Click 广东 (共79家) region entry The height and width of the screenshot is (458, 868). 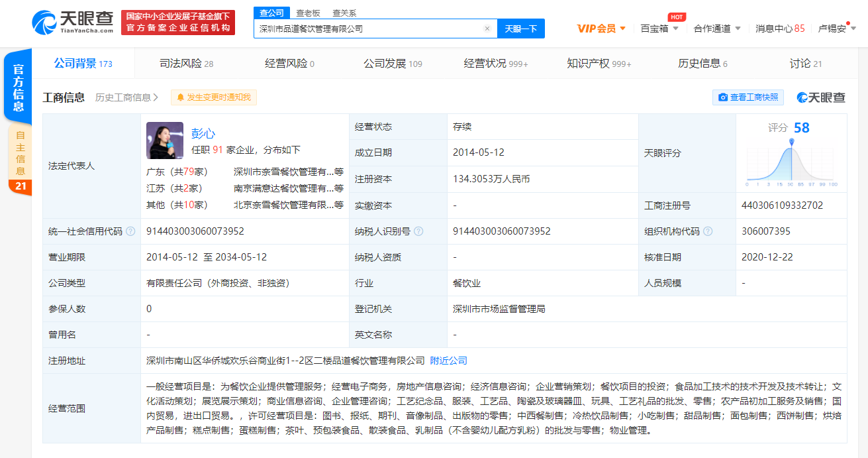pyautogui.click(x=177, y=172)
